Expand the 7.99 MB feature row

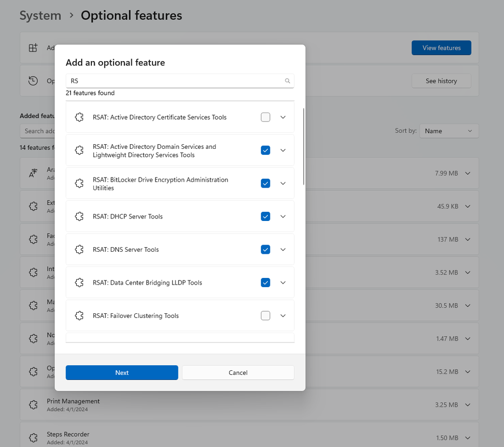tap(468, 173)
